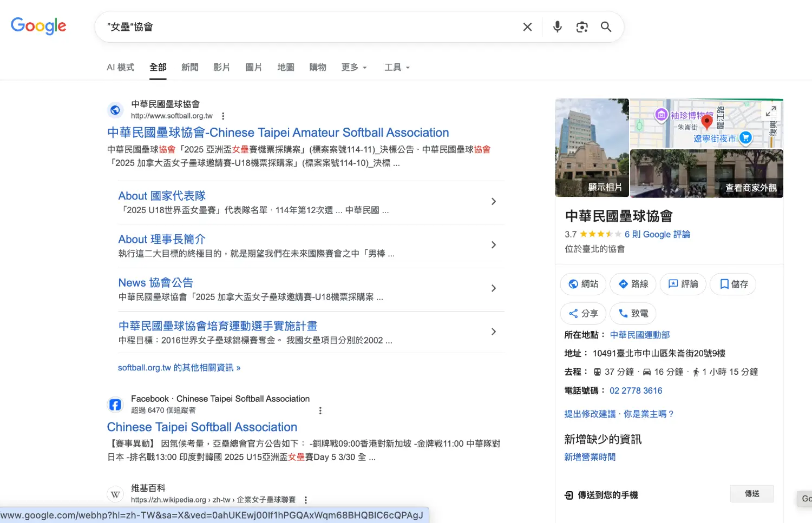Viewport: 812px width, 523px height.
Task: Click the magnifying glass search icon
Action: pos(606,27)
